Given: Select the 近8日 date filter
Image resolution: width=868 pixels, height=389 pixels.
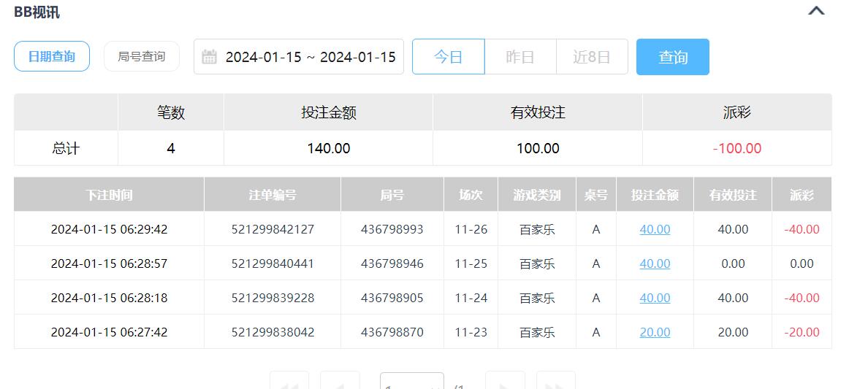Looking at the screenshot, I should pyautogui.click(x=592, y=57).
